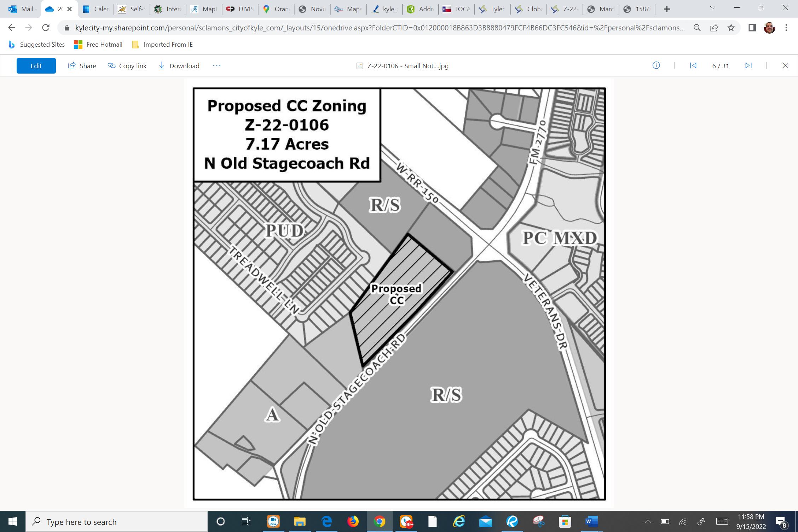The height and width of the screenshot is (532, 798).
Task: Go to the first image in set
Action: point(693,65)
